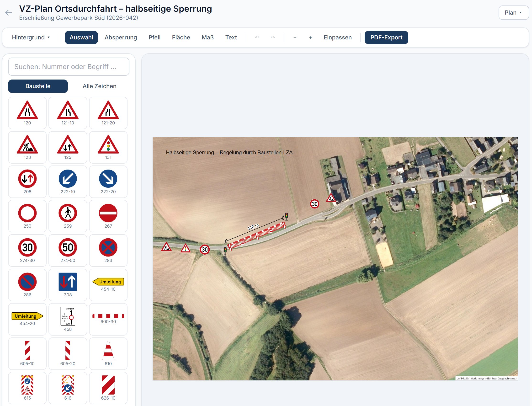The height and width of the screenshot is (406, 532).
Task: Select striped board 626-10
Action: tap(108, 388)
